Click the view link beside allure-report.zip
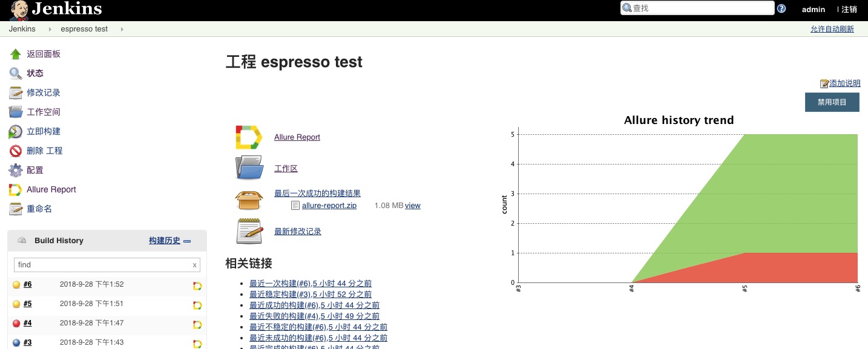 (x=413, y=206)
